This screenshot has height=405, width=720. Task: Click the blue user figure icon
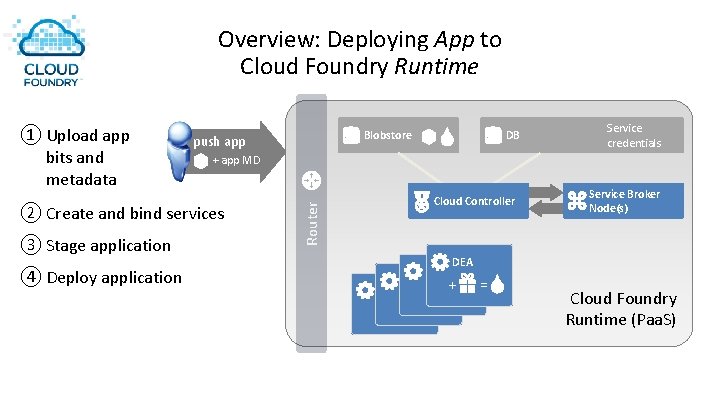[179, 151]
